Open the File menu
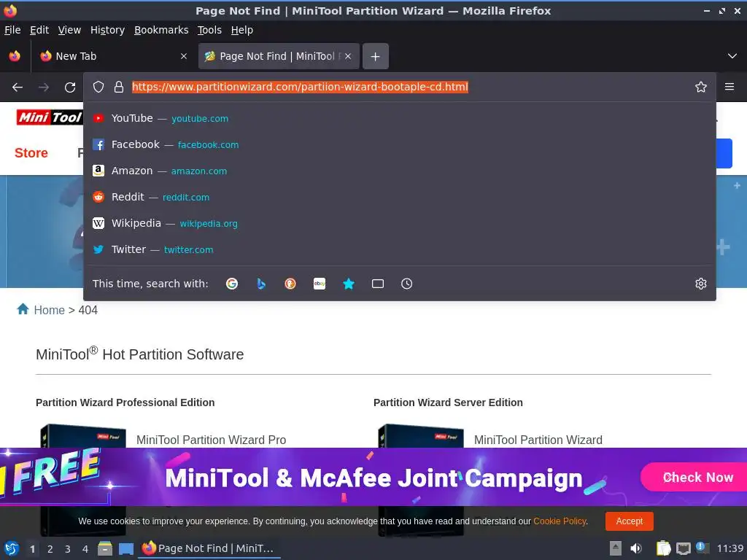This screenshot has width=747, height=560. 12,30
